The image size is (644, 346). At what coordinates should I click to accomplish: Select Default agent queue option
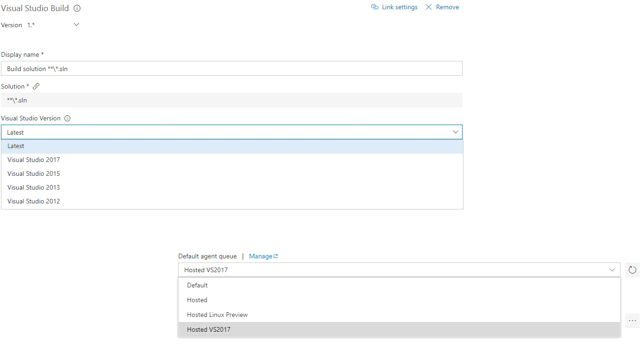point(399,285)
